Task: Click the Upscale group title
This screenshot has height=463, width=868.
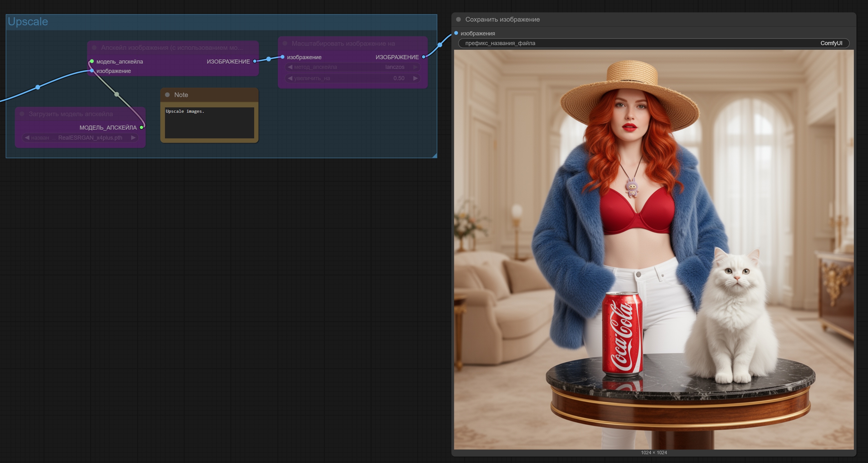Action: click(x=28, y=22)
